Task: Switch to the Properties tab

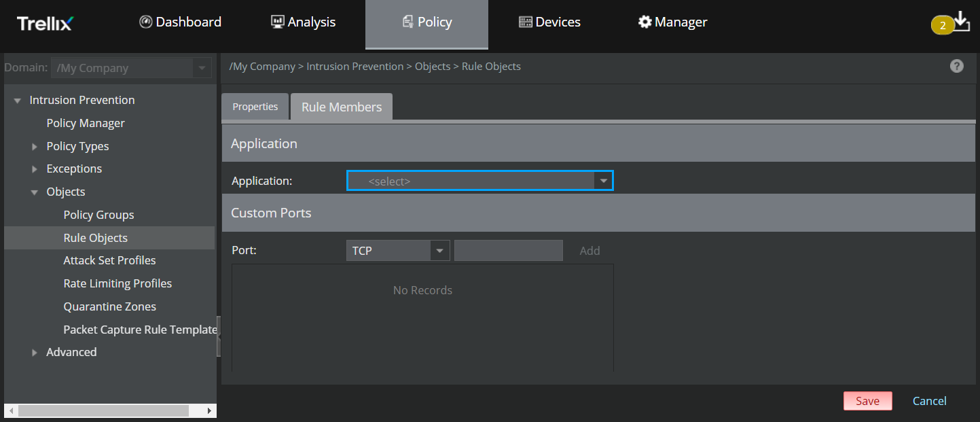Action: coord(255,107)
